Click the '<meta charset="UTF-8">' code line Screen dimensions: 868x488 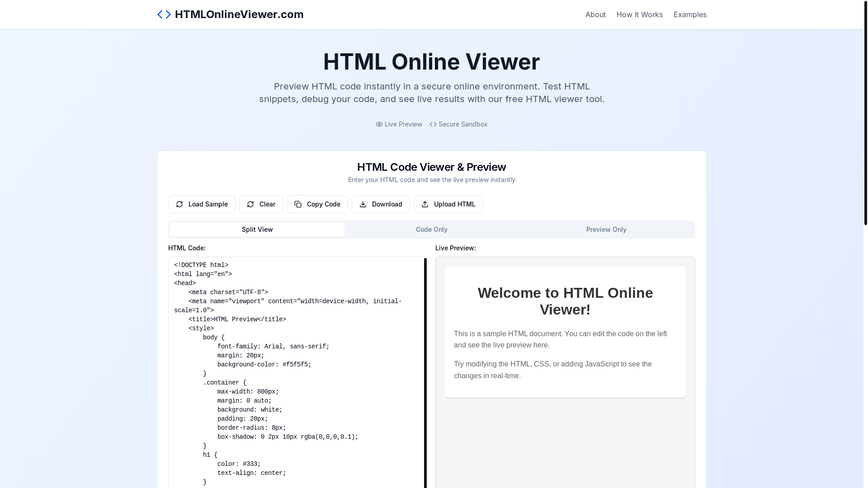(x=228, y=292)
